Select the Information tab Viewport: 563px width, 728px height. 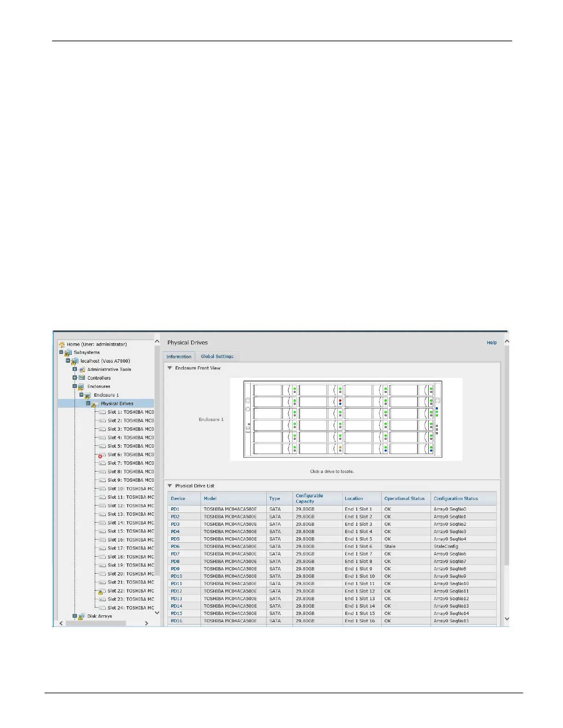click(179, 357)
